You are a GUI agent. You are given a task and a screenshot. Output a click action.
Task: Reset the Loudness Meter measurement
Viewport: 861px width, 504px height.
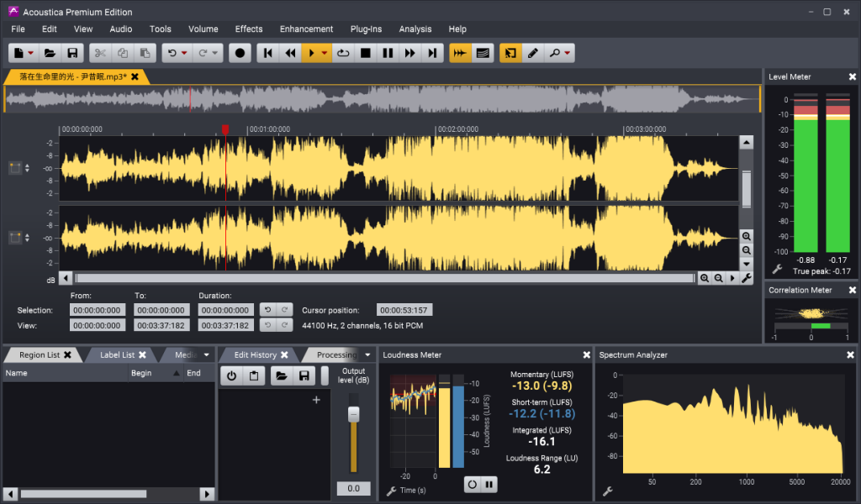click(x=472, y=485)
